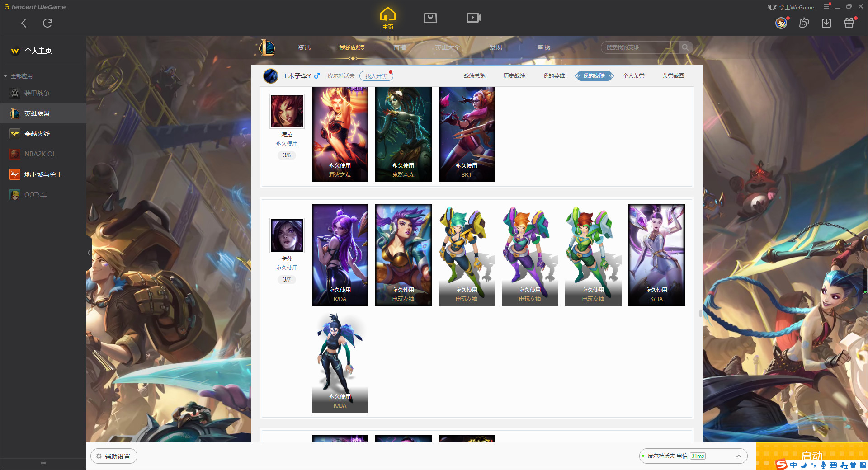Switch to the 直播 tab
Screen dimensions: 868x470
(x=400, y=47)
